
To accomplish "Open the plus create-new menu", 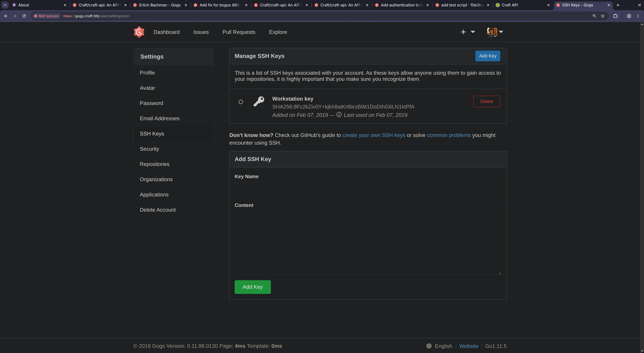I will [x=463, y=32].
